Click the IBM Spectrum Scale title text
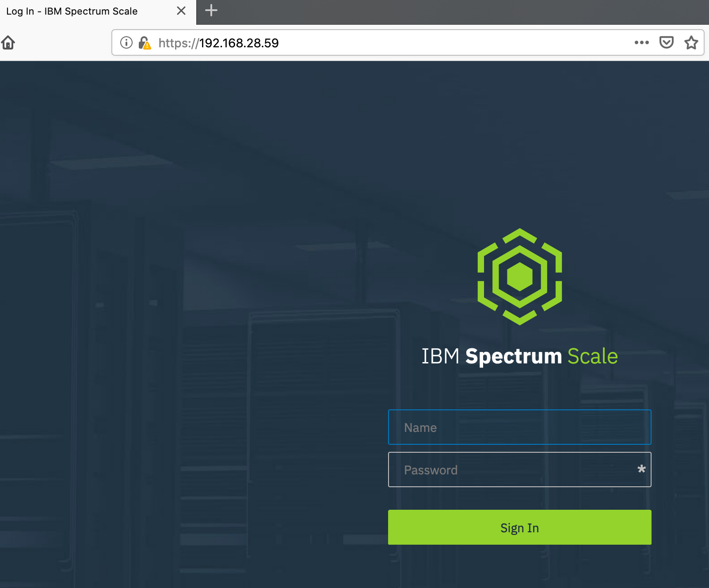 pos(519,356)
